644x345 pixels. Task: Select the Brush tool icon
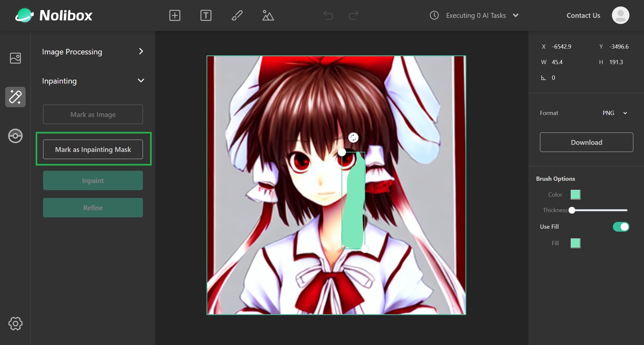tap(237, 15)
